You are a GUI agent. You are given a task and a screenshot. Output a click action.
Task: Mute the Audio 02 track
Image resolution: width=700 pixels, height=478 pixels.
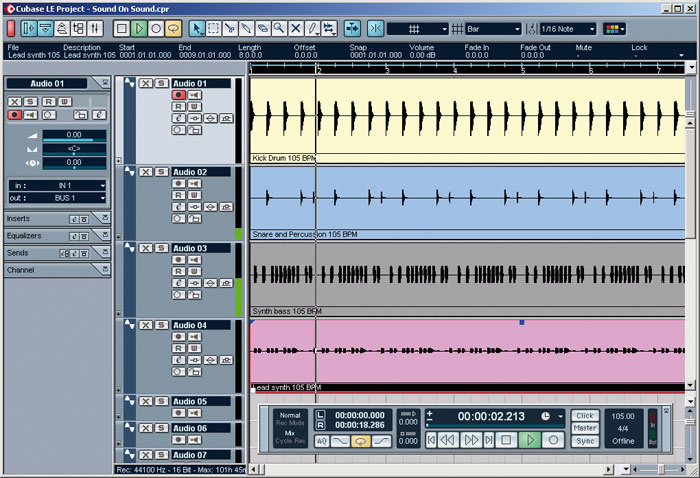[146, 172]
